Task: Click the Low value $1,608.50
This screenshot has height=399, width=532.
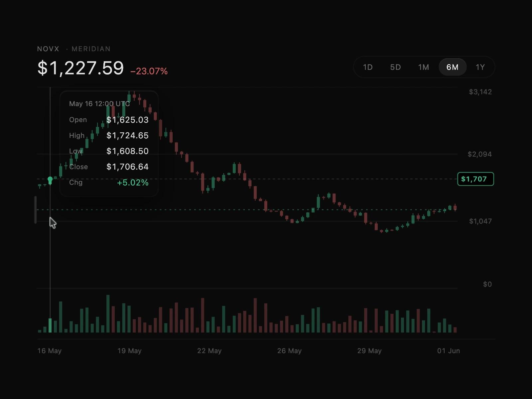Action: tap(127, 151)
